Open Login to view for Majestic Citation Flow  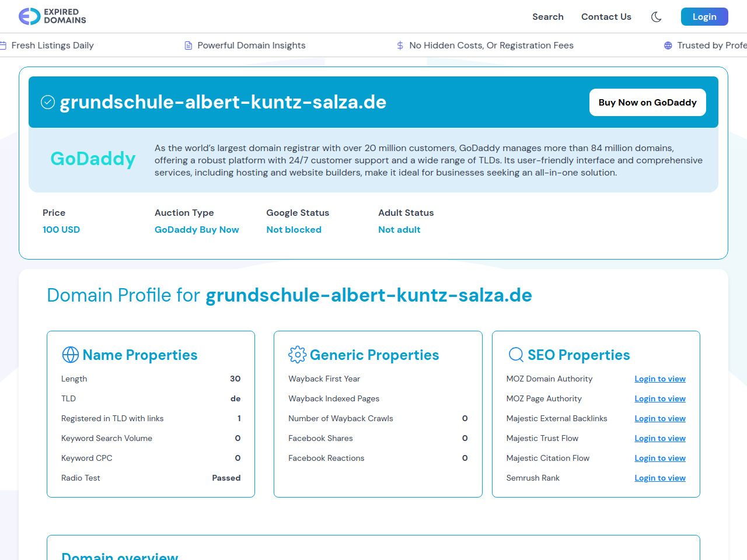click(659, 459)
